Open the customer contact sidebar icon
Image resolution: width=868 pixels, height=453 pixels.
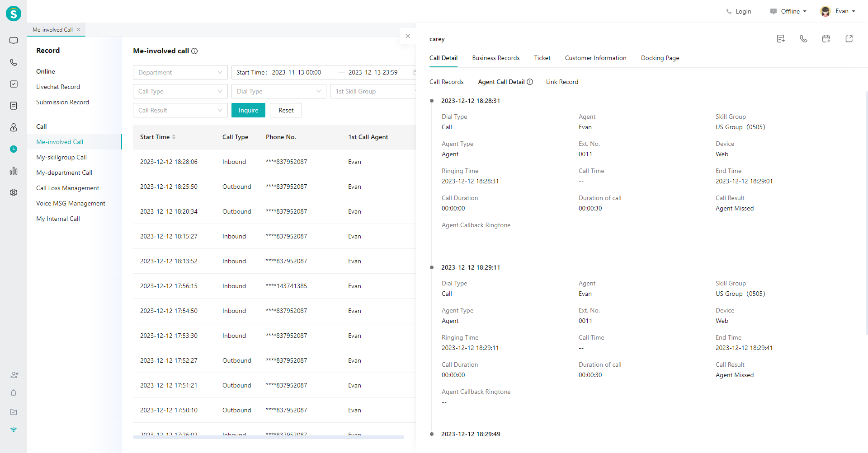point(14,127)
